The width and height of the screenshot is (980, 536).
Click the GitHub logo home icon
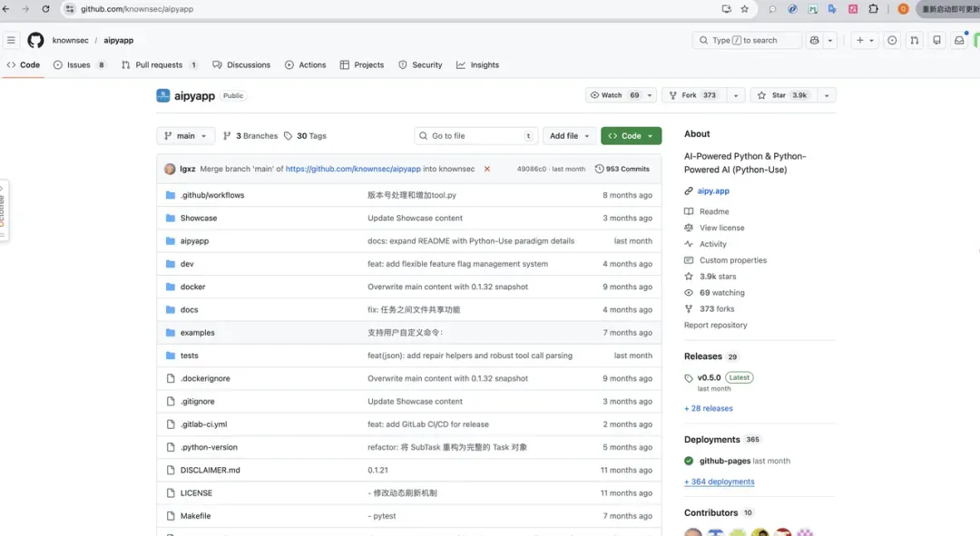[35, 40]
